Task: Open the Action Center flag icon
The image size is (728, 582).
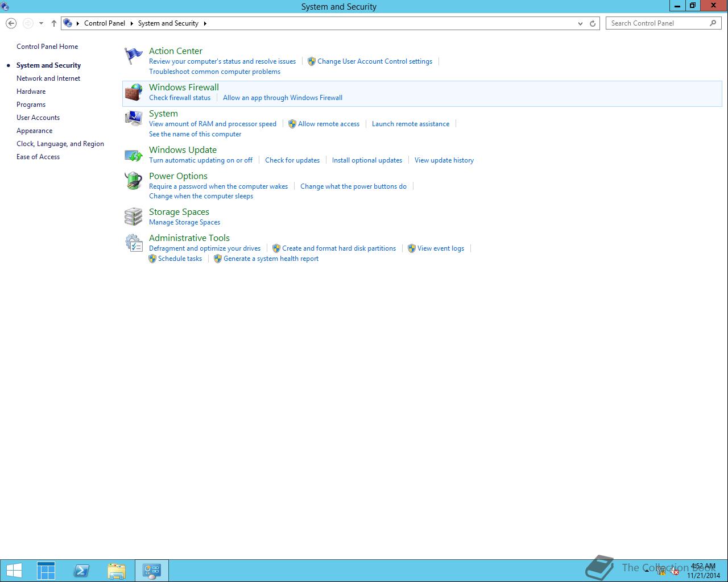Action: point(134,56)
